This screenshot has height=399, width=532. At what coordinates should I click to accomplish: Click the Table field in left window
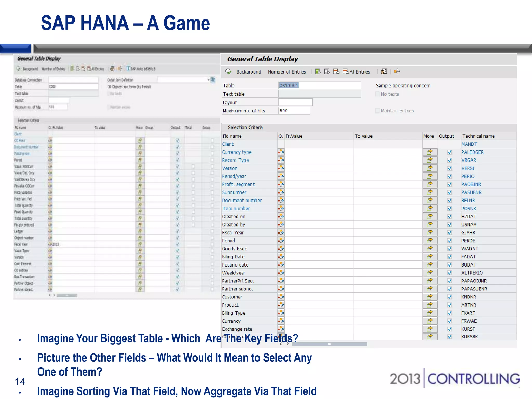coord(73,87)
